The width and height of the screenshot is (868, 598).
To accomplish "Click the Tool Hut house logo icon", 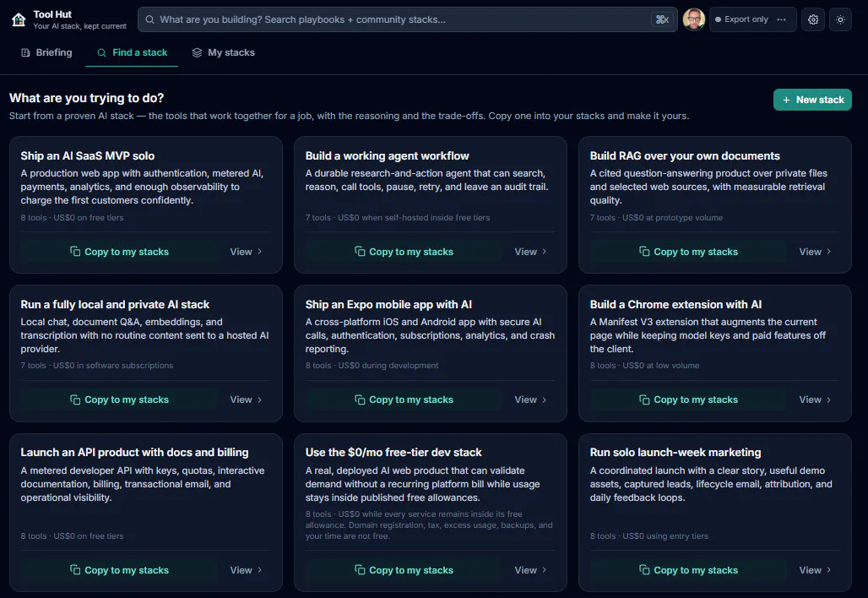I will tap(19, 20).
